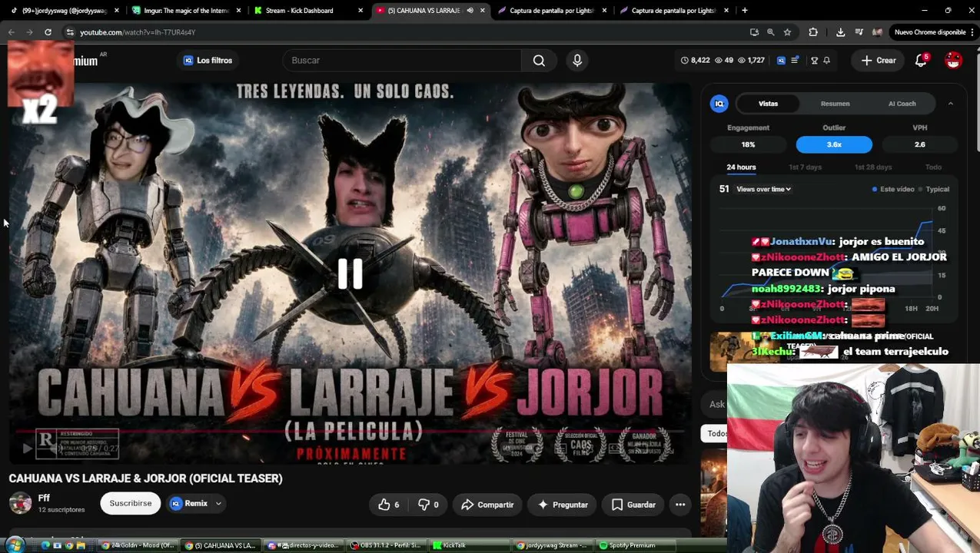Click the vidIQ trophy icon in header
Viewport: 980px width, 553px height.
pos(814,60)
